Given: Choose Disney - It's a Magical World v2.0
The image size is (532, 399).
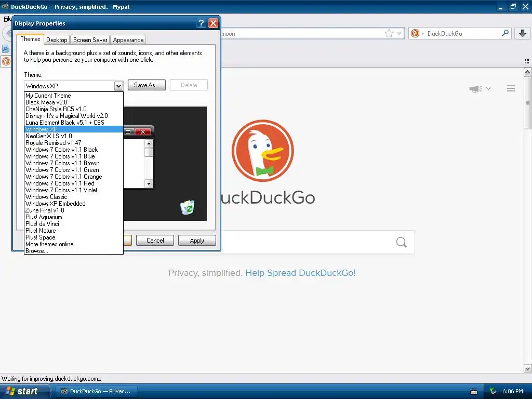Looking at the screenshot, I should click(74, 116).
